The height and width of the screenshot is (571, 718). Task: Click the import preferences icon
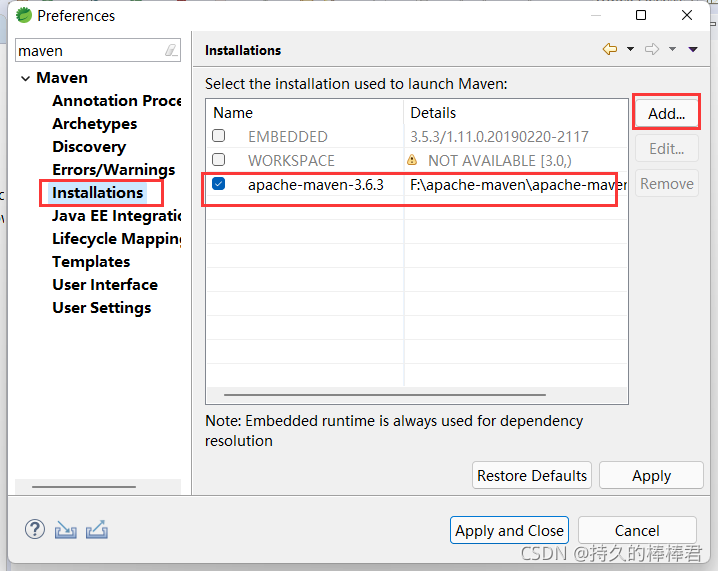(x=65, y=530)
